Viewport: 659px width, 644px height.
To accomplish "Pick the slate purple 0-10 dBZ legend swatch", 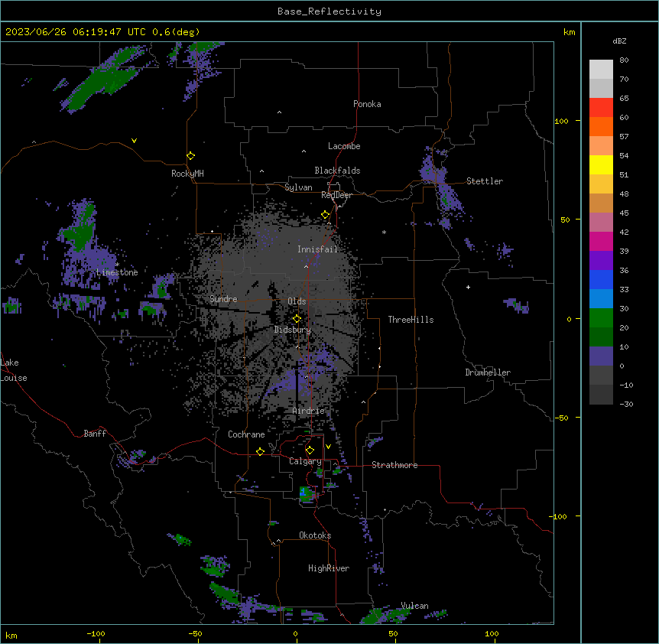I will point(601,356).
